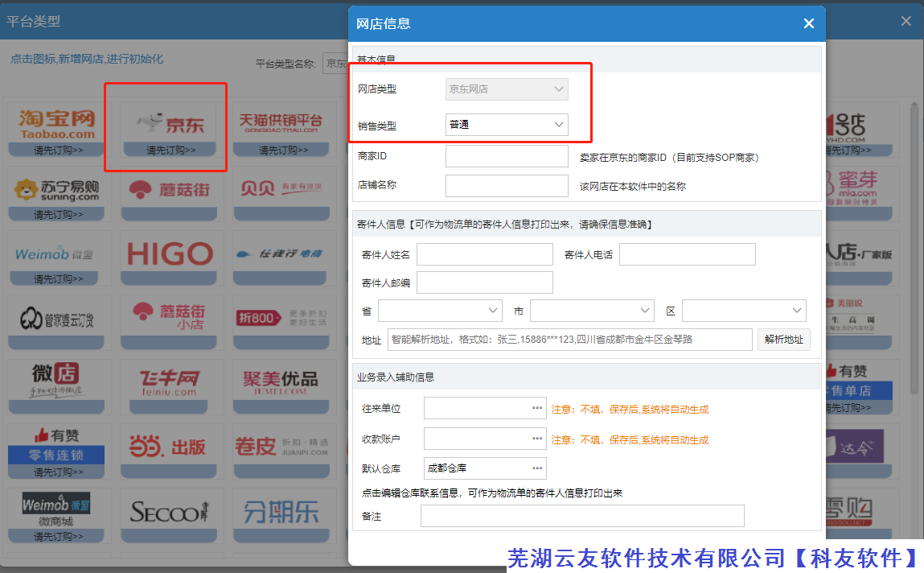
Task: Click the 平台类型名称 search field
Action: [335, 63]
